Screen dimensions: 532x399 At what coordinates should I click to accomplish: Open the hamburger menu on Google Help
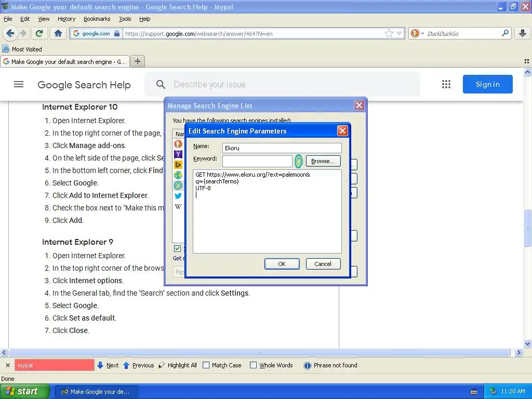19,84
